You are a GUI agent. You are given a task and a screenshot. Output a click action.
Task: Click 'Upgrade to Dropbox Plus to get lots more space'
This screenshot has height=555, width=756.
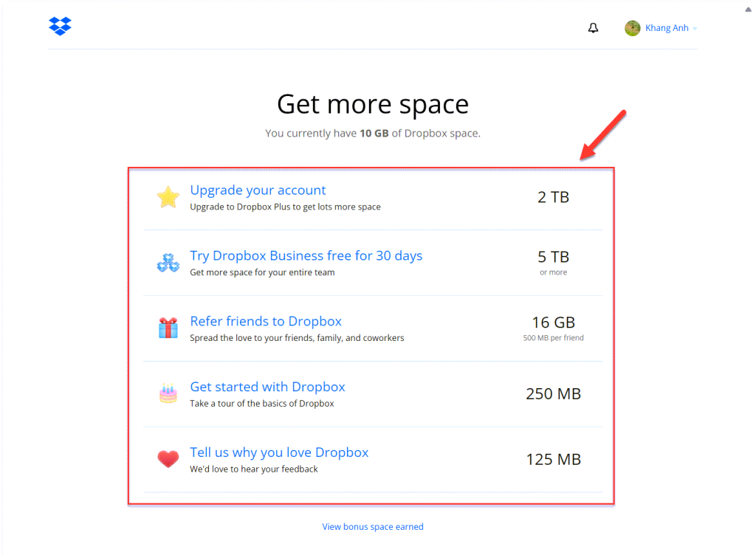(x=286, y=207)
